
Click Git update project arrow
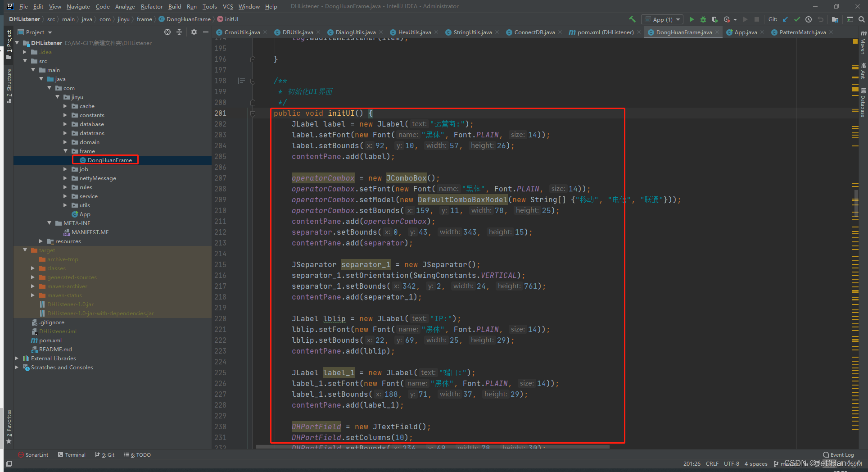coord(785,19)
